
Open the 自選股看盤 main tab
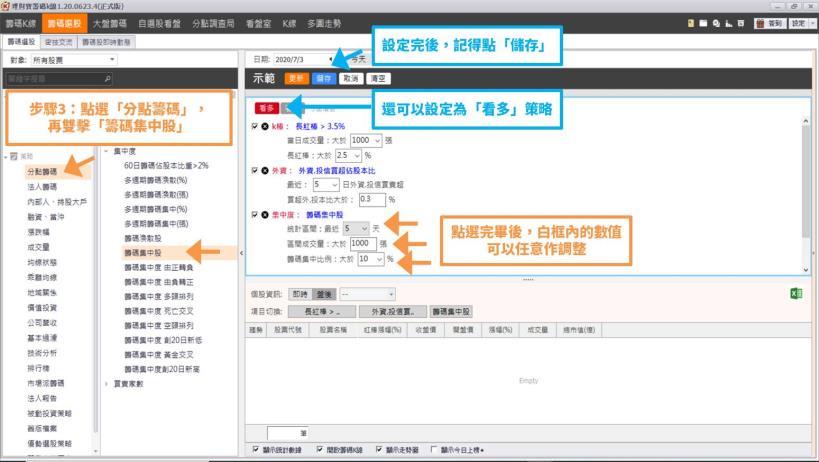[x=159, y=23]
